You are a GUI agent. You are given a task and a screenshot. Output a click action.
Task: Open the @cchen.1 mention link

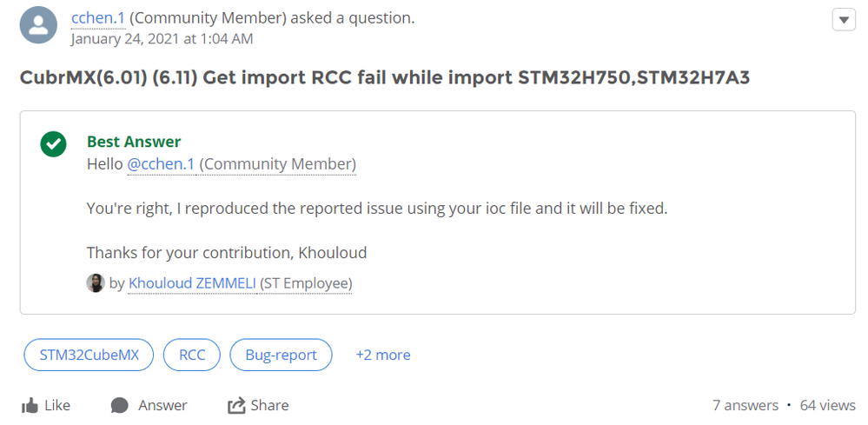[161, 164]
